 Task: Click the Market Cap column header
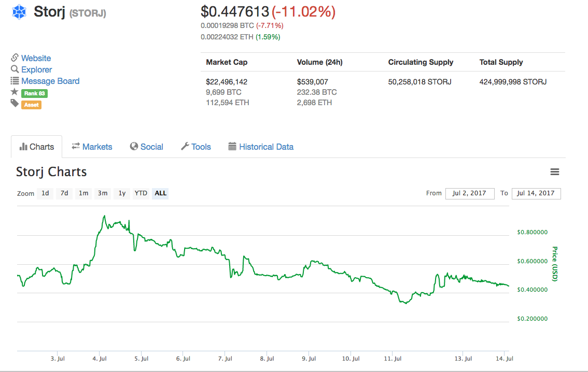coord(227,62)
